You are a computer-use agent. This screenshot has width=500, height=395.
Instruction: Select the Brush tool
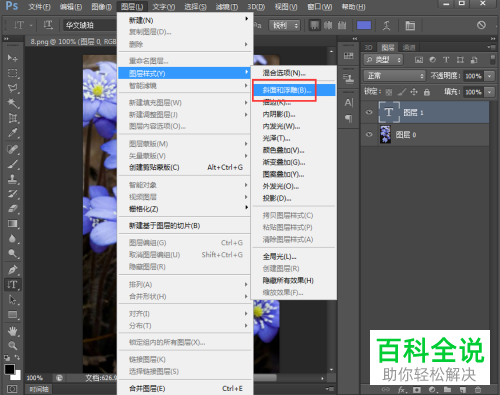12,164
